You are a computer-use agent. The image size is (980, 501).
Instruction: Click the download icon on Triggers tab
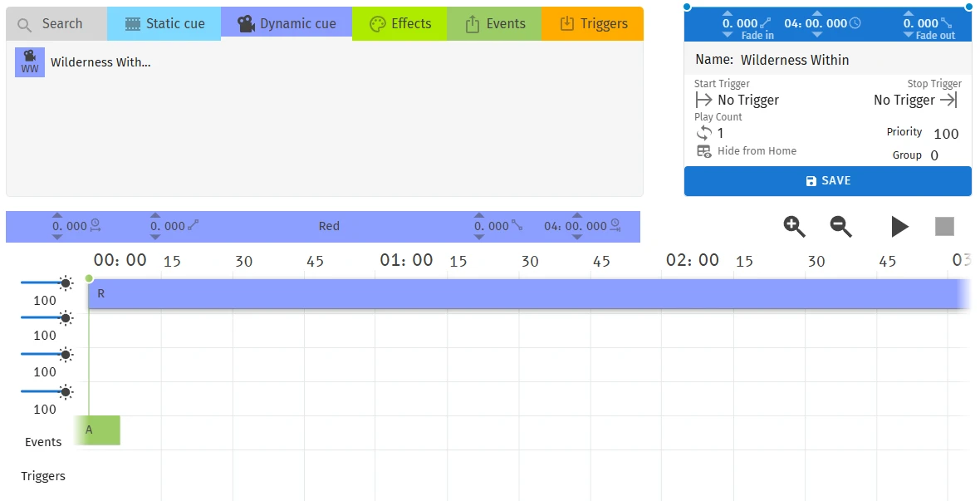pos(567,24)
